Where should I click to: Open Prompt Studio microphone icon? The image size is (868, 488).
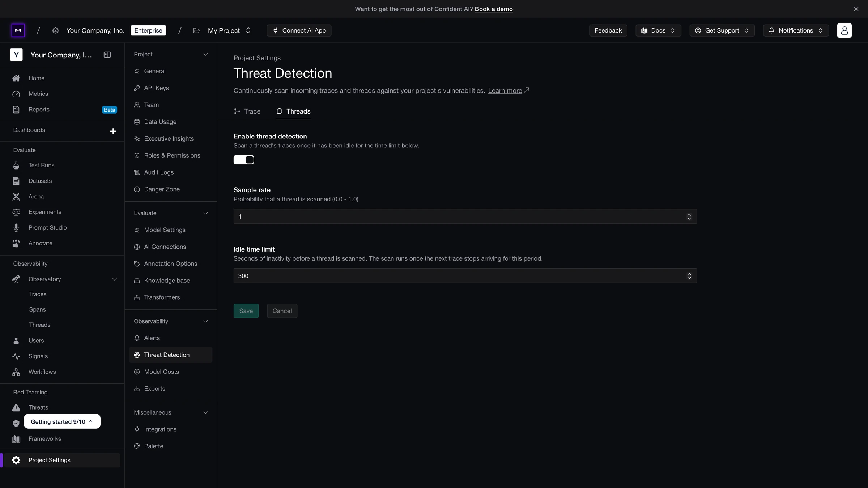(16, 228)
